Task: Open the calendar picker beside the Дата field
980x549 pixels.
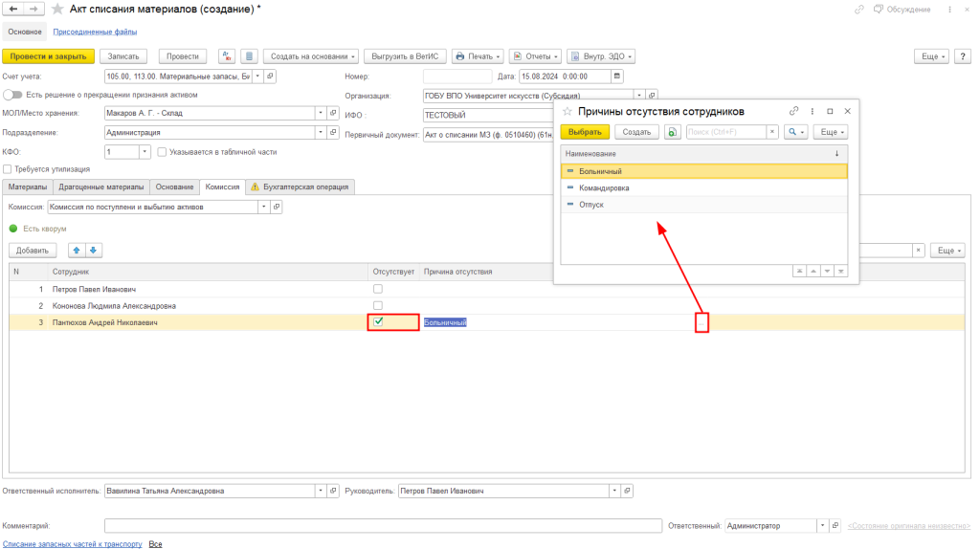Action: click(616, 77)
